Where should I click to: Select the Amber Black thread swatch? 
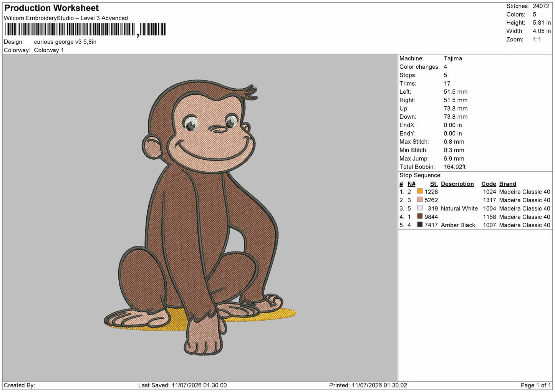420,225
